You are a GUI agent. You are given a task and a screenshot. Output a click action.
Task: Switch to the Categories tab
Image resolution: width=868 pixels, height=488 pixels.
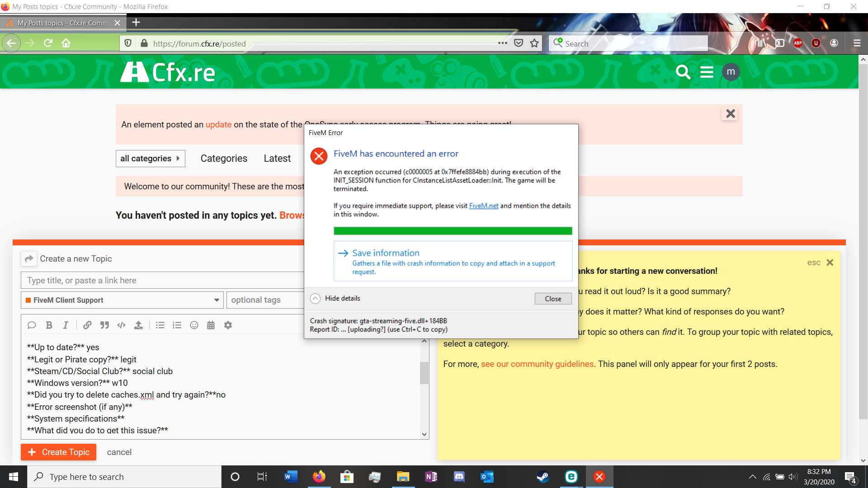pyautogui.click(x=224, y=159)
